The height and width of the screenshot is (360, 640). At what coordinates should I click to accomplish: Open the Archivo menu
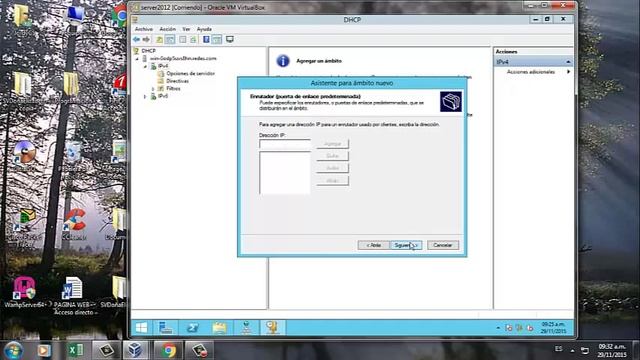(x=144, y=29)
